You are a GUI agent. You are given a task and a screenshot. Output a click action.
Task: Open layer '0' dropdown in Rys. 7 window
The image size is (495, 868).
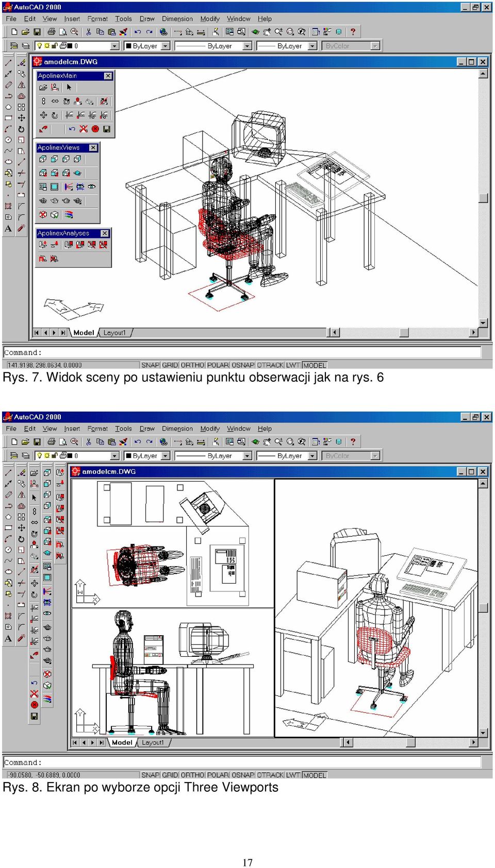pyautogui.click(x=114, y=46)
